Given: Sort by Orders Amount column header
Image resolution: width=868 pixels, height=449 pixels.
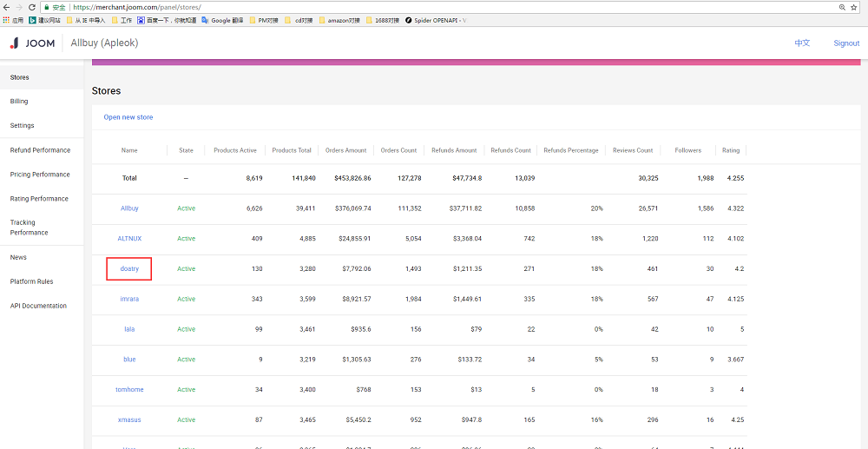Looking at the screenshot, I should pos(345,150).
